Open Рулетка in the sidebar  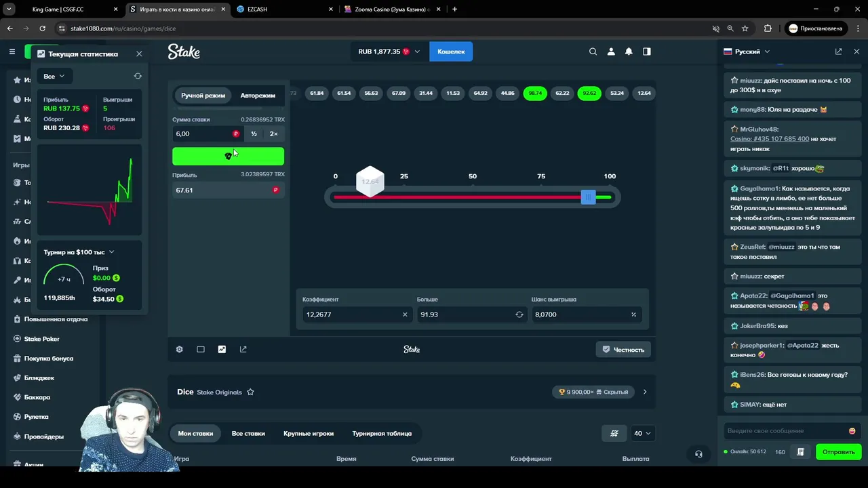37,417
